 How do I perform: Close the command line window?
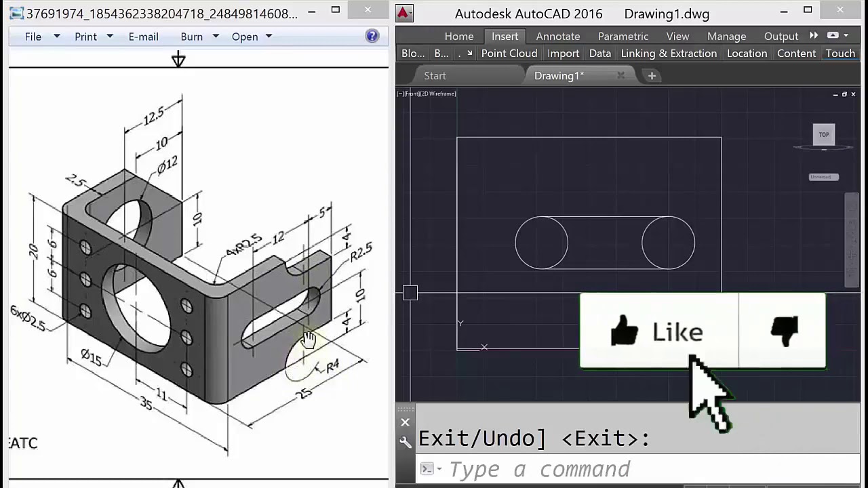[405, 423]
